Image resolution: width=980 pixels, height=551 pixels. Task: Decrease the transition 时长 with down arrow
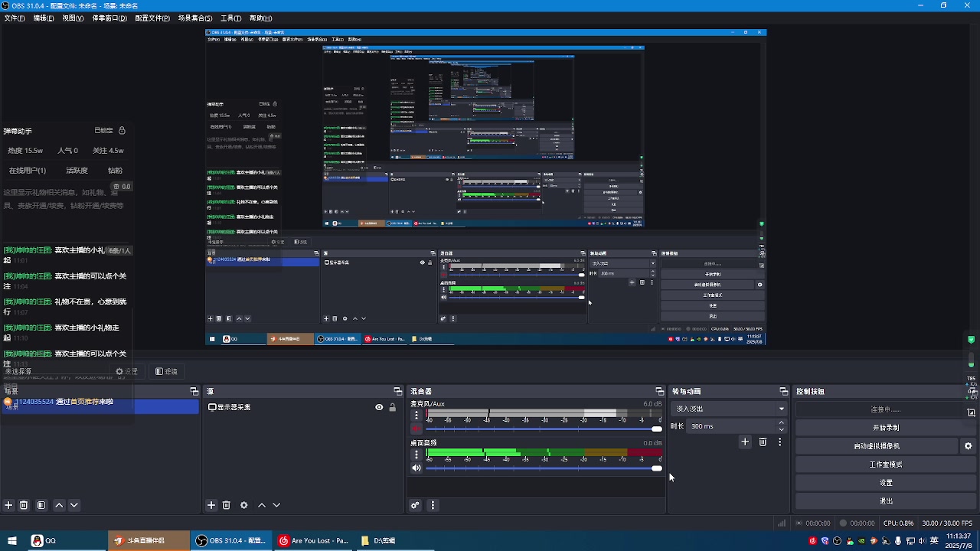tap(781, 430)
